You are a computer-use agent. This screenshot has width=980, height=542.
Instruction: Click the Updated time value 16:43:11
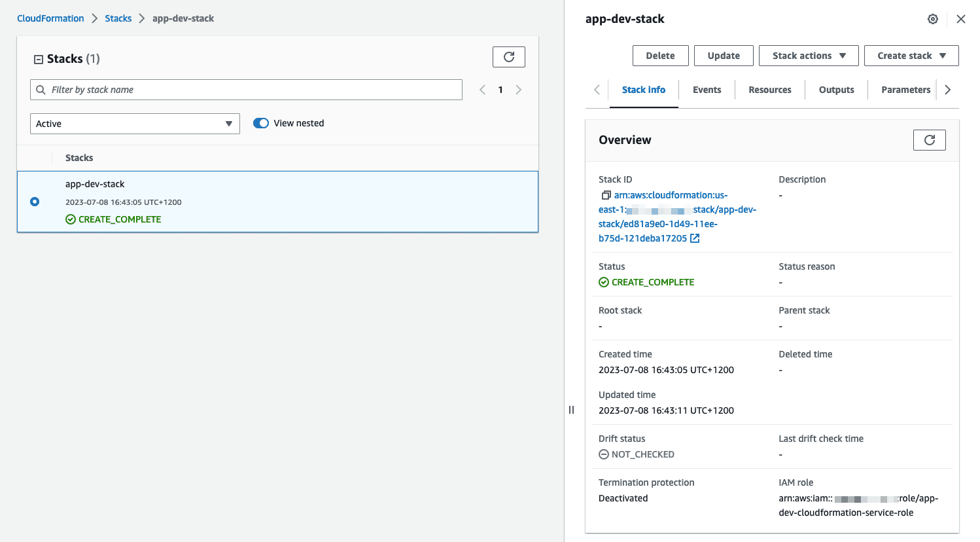click(x=666, y=410)
